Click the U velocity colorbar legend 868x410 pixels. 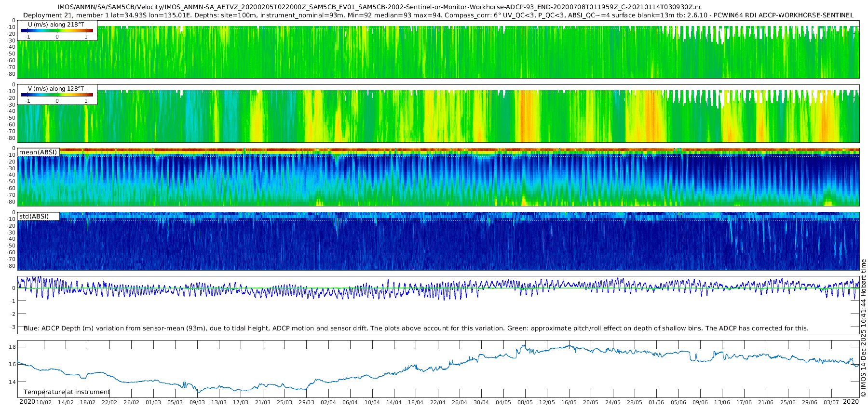tap(57, 30)
